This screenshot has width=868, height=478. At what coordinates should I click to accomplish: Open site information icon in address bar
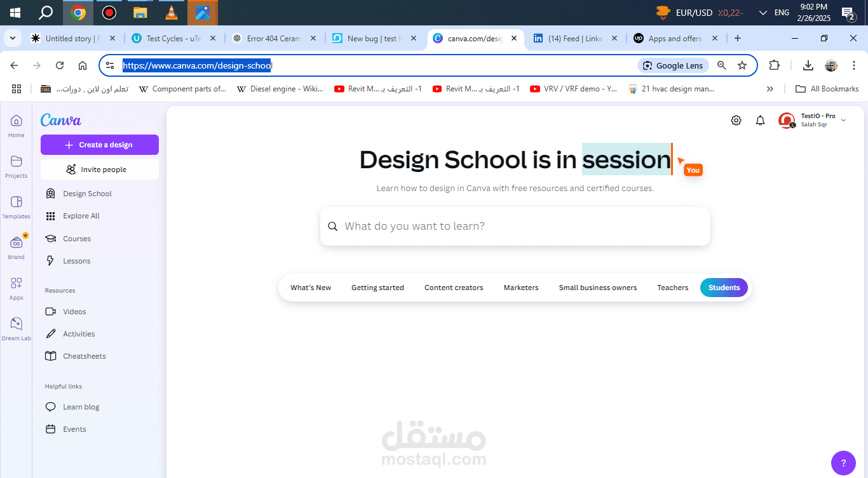click(x=110, y=65)
